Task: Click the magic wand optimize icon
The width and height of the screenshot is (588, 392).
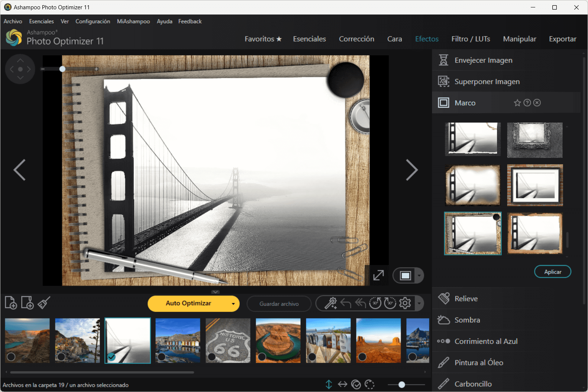Action: coord(330,303)
